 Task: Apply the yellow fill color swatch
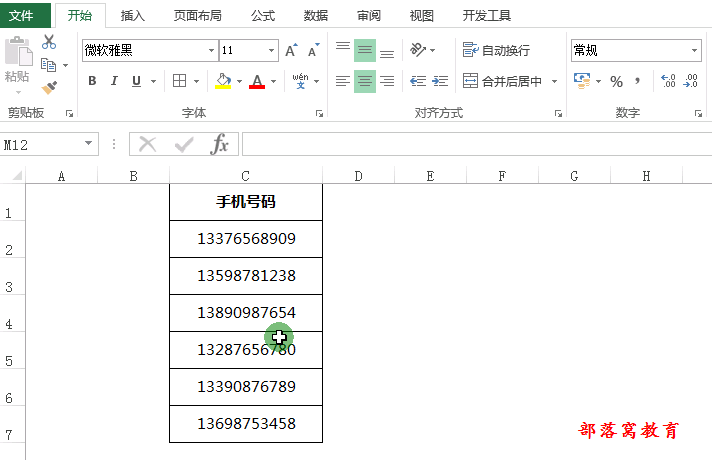pos(223,82)
